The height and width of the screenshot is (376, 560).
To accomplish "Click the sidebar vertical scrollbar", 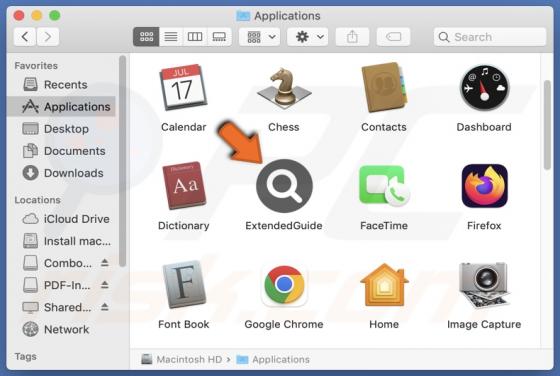I will click(x=122, y=161).
